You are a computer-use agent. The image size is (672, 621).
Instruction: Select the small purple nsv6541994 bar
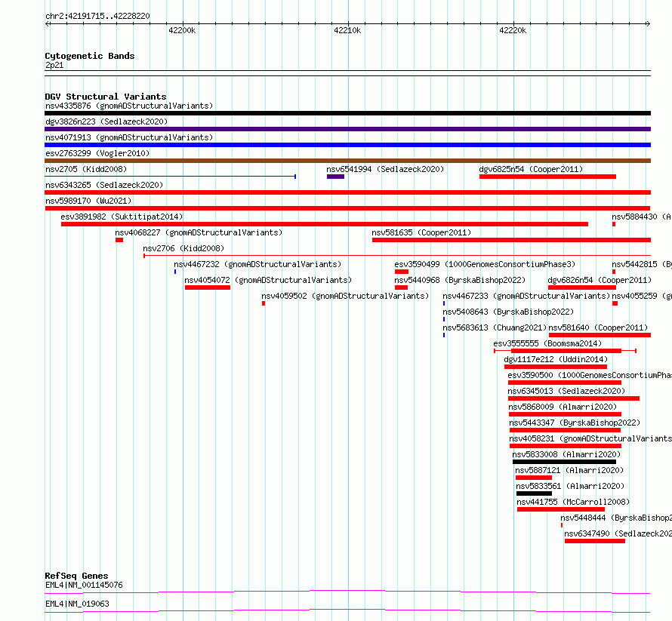click(x=335, y=177)
